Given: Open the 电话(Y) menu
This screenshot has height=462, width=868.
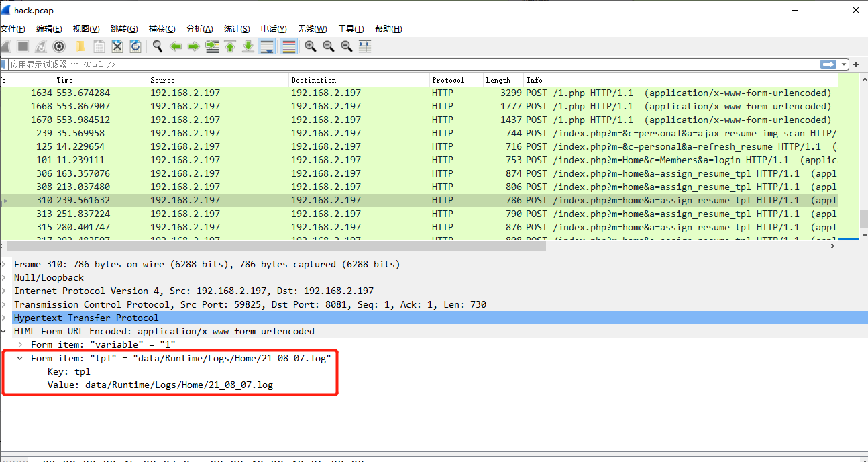Looking at the screenshot, I should [x=274, y=29].
